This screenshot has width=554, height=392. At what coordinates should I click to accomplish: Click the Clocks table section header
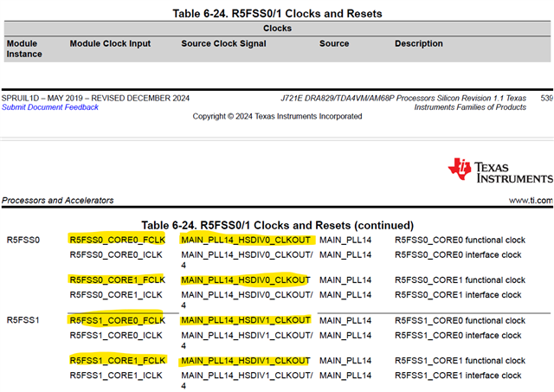(x=277, y=29)
